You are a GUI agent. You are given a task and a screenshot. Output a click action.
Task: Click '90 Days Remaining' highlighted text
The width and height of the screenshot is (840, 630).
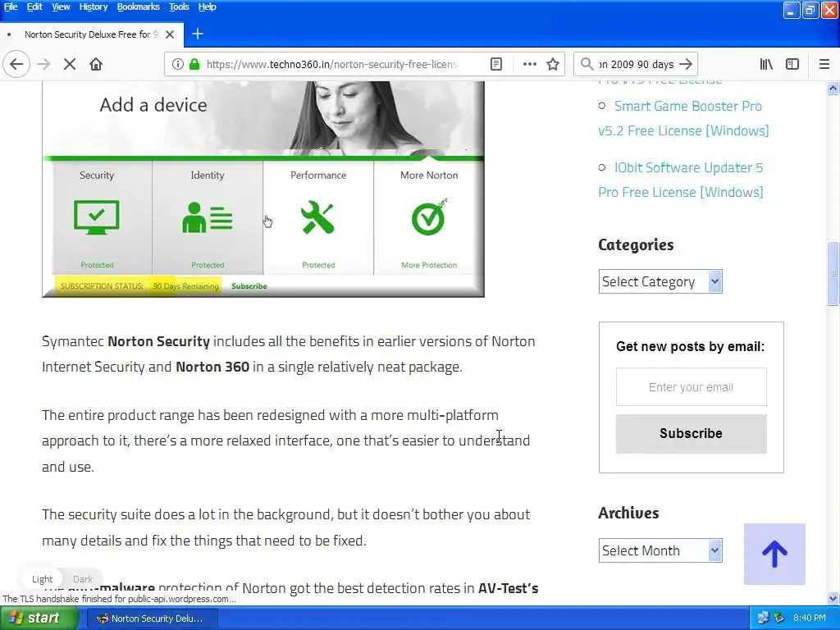tap(186, 286)
